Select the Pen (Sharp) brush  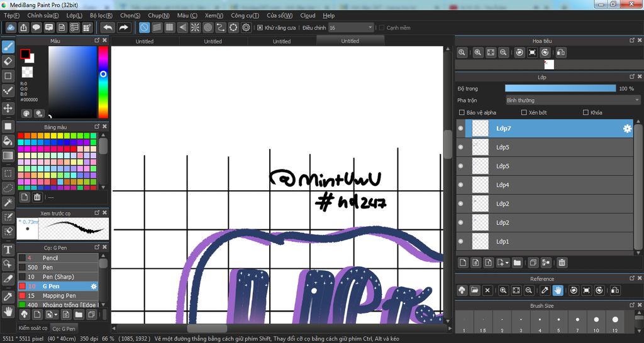tap(57, 276)
